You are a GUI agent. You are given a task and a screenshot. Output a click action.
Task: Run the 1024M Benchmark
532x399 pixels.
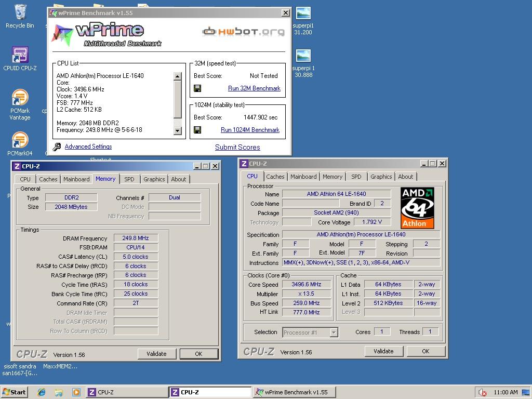pos(250,130)
